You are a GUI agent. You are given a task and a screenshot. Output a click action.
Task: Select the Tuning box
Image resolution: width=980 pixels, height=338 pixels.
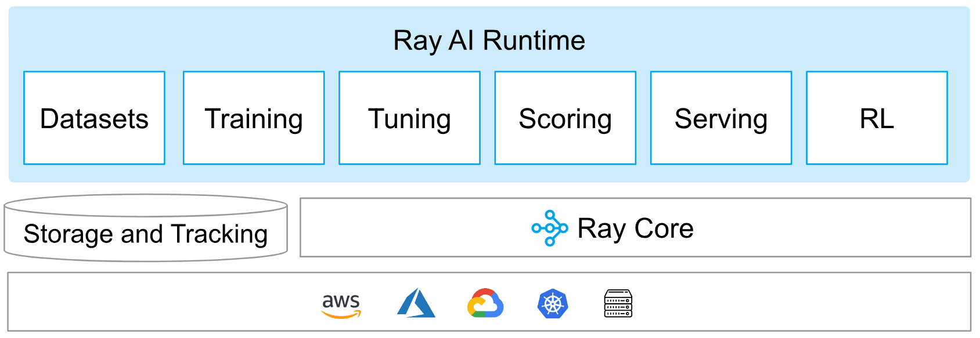point(409,118)
